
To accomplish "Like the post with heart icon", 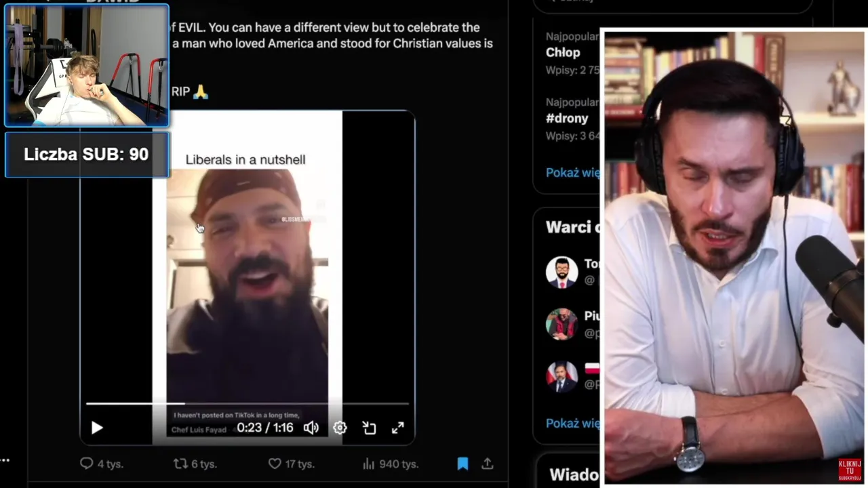I will (275, 464).
